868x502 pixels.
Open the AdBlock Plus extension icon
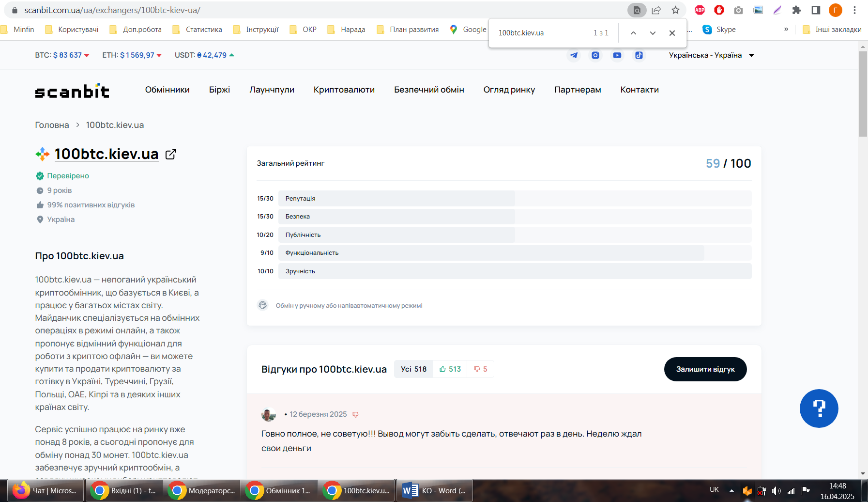pyautogui.click(x=700, y=10)
